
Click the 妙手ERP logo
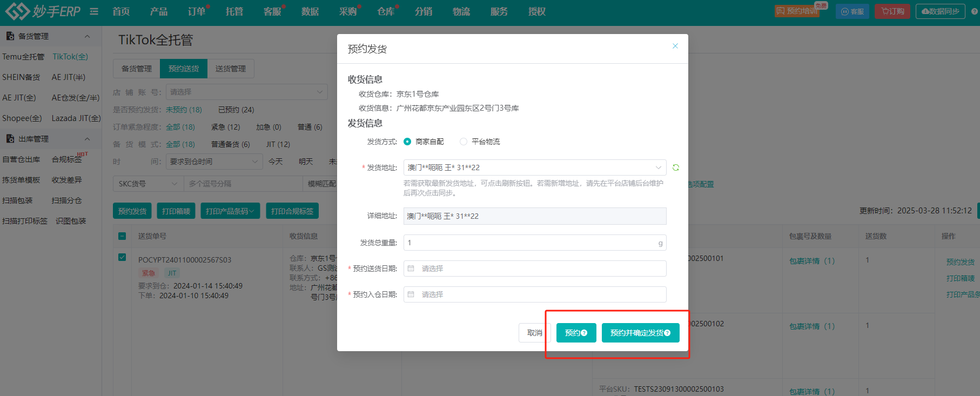click(x=43, y=11)
